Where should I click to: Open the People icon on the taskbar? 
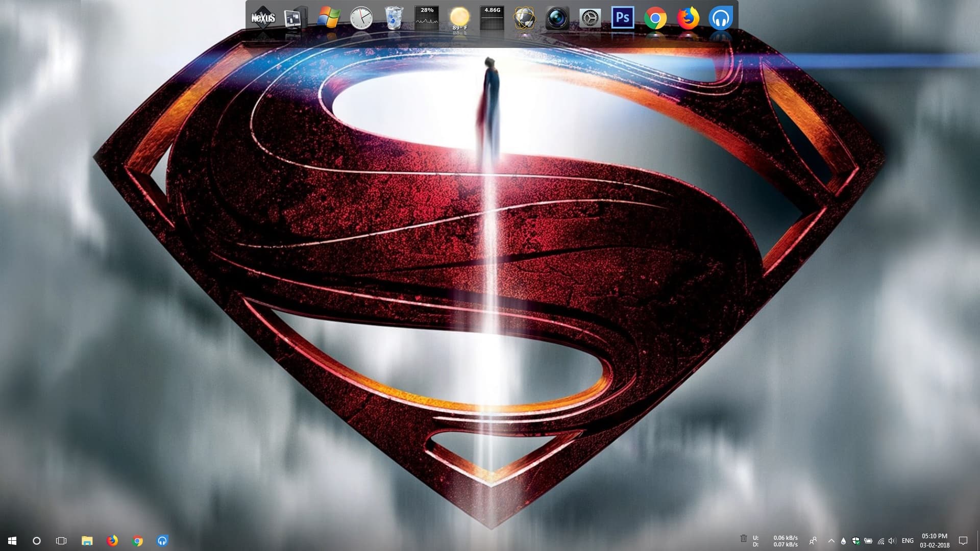pos(813,541)
